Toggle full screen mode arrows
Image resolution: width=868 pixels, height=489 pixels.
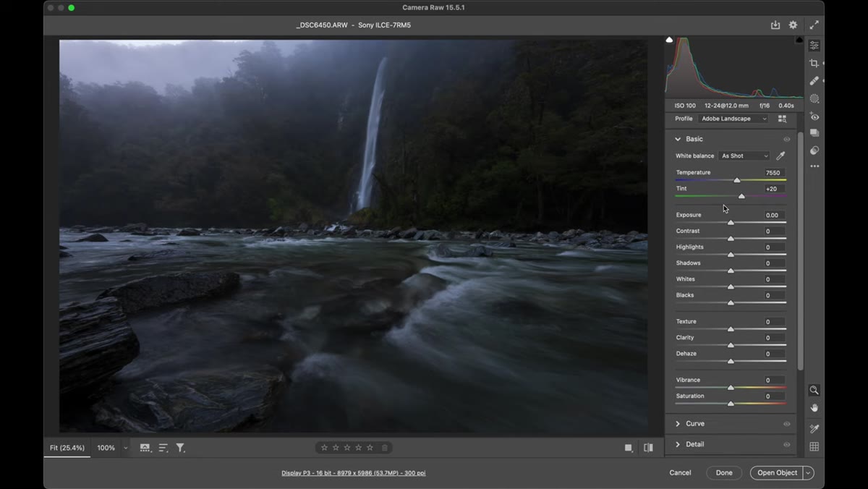[x=814, y=25]
